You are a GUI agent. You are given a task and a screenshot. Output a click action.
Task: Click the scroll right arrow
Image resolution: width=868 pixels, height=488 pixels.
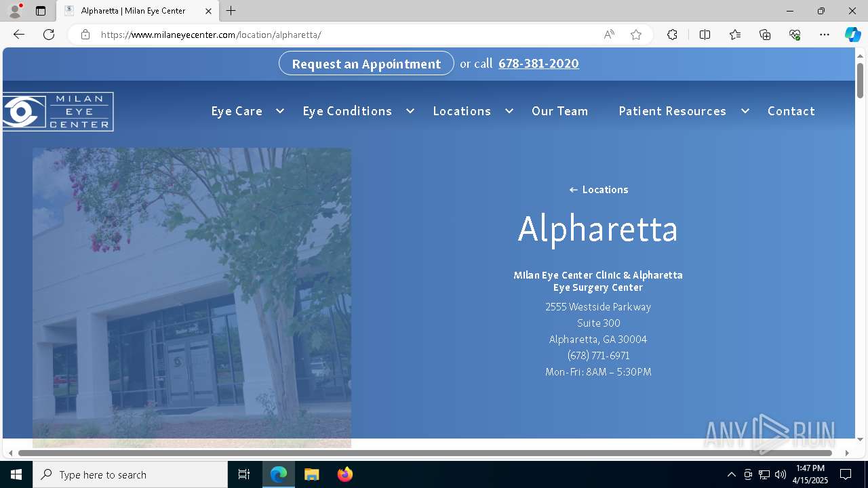(x=847, y=453)
